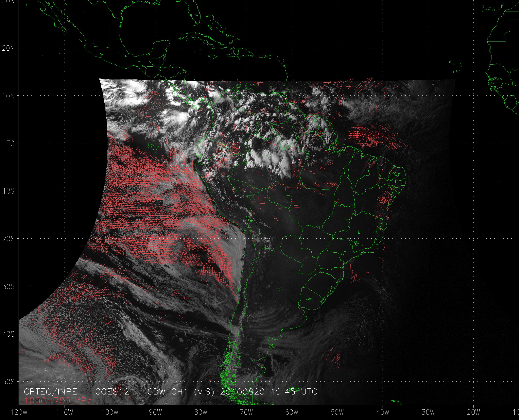This screenshot has width=519, height=420.
Task: Click the CPTEC/INPE caption text
Action: 50,392
